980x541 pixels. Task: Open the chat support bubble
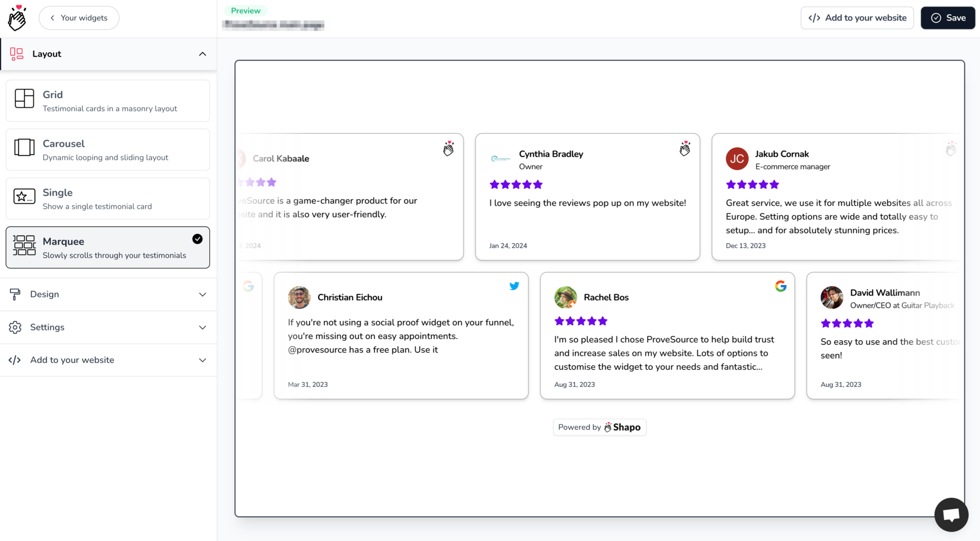click(951, 514)
